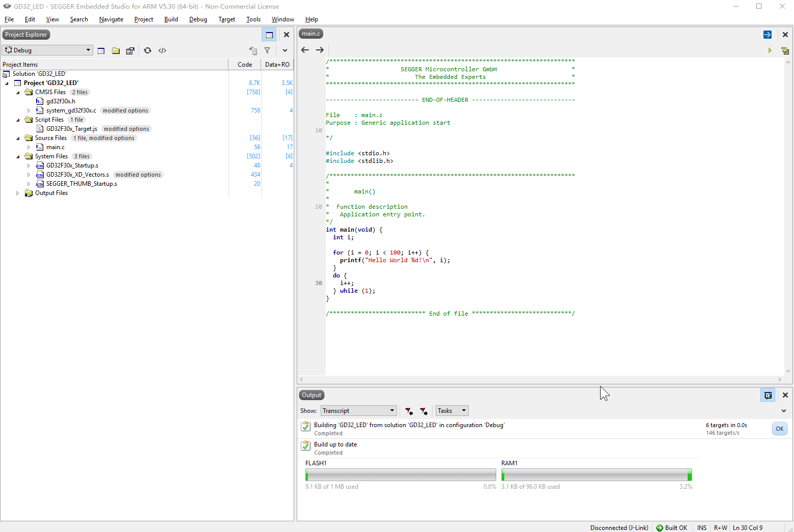
Task: Click the RAM1 usage bar
Action: (597, 475)
